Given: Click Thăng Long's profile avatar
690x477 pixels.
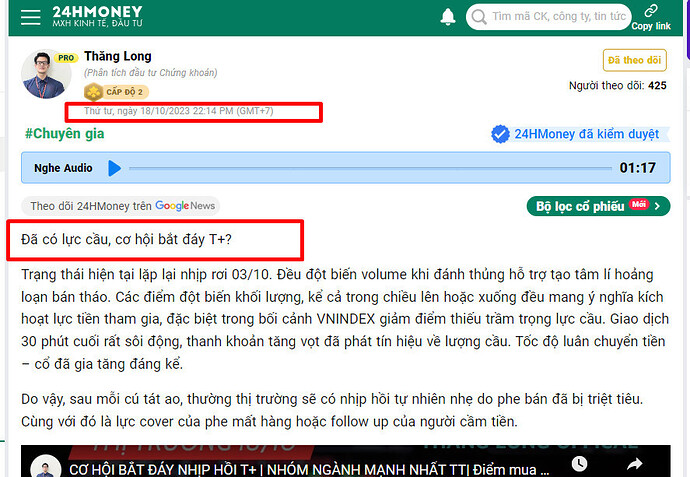Looking at the screenshot, I should click(x=46, y=73).
